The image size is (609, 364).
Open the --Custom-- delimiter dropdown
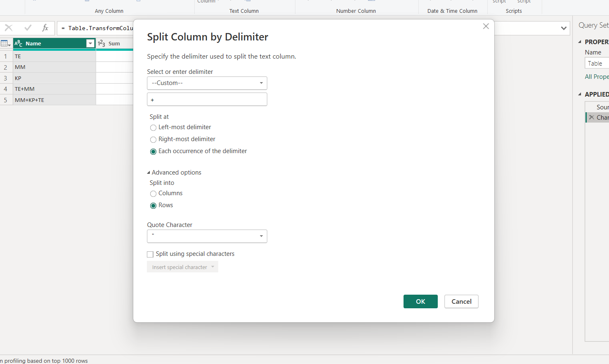[x=207, y=83]
